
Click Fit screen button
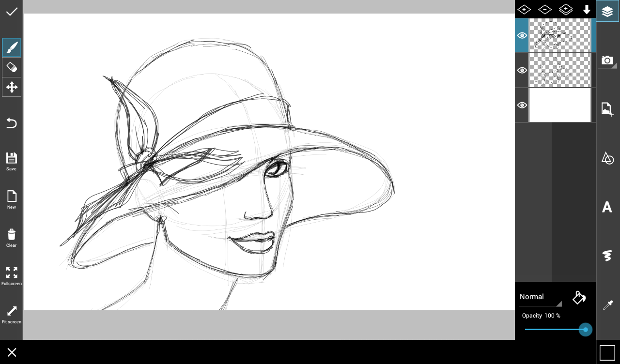click(12, 314)
